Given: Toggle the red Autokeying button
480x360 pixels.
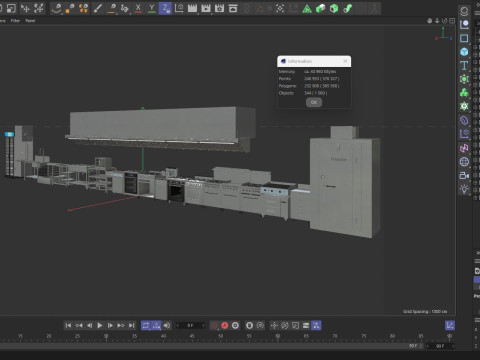Looking at the screenshot, I should pyautogui.click(x=225, y=325).
